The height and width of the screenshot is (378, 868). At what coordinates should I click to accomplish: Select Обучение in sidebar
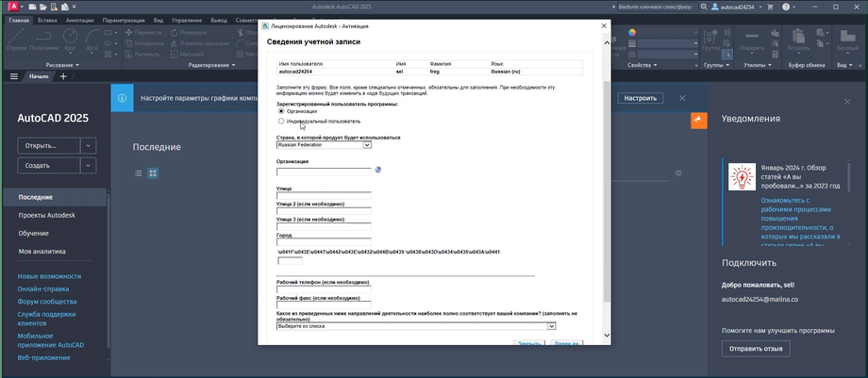[x=33, y=233]
